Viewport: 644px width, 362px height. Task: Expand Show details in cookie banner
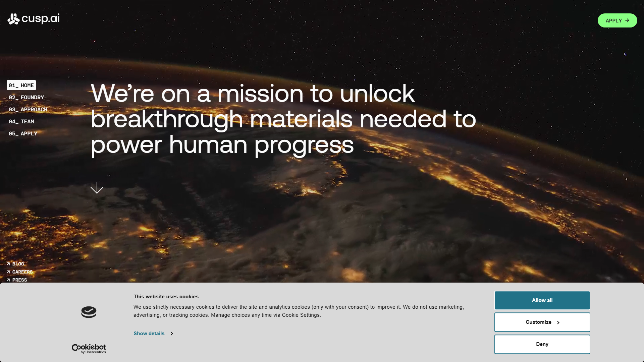153,334
